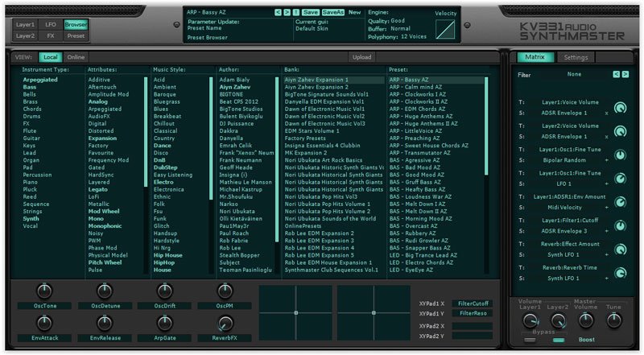Click the velocity curve display
Viewport: 644px width, 355px height.
point(444,30)
